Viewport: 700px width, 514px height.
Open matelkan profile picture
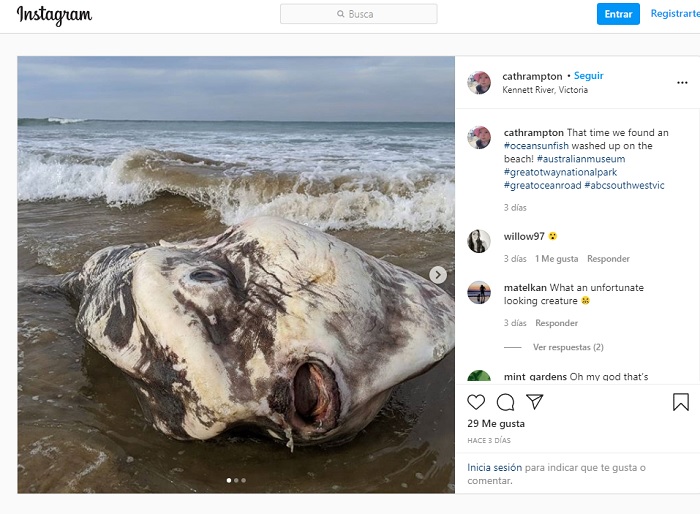click(x=479, y=292)
